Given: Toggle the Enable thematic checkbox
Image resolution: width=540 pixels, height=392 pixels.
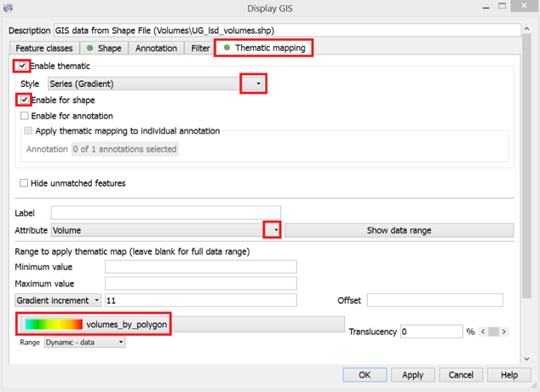Looking at the screenshot, I should [24, 66].
